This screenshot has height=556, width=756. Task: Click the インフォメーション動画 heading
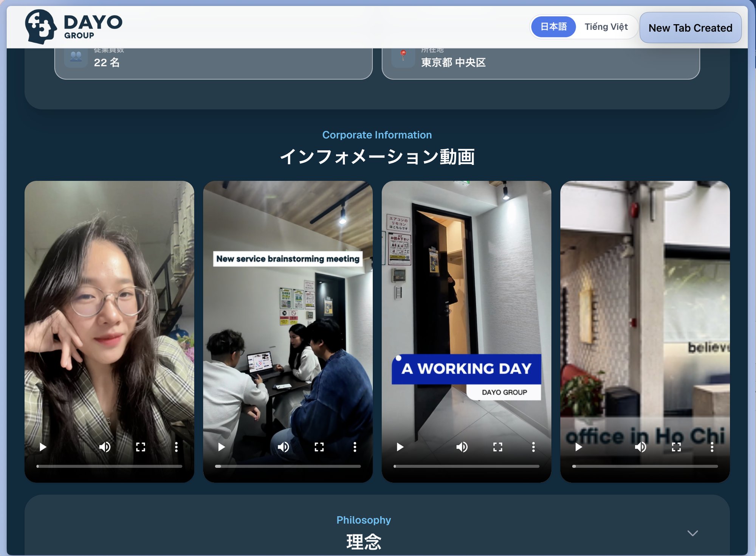click(377, 157)
